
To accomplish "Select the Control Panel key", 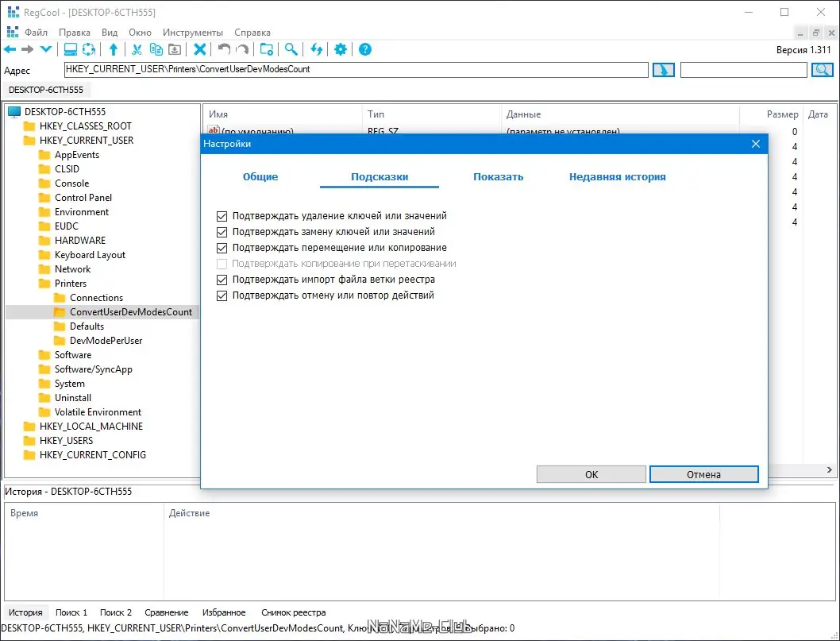I will [x=83, y=197].
